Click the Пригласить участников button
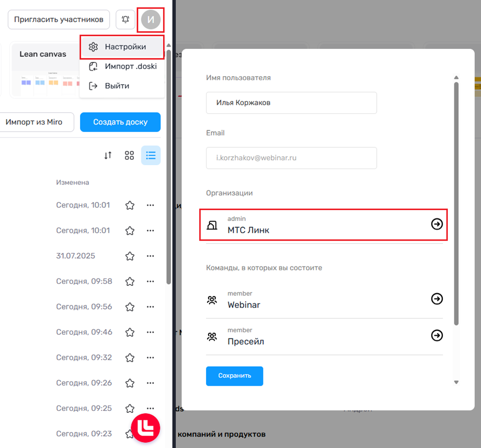The width and height of the screenshot is (481, 448). click(x=59, y=20)
